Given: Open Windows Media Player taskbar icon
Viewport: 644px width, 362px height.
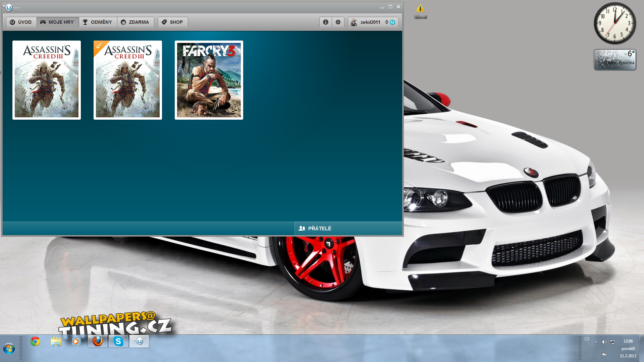Looking at the screenshot, I should tap(76, 342).
